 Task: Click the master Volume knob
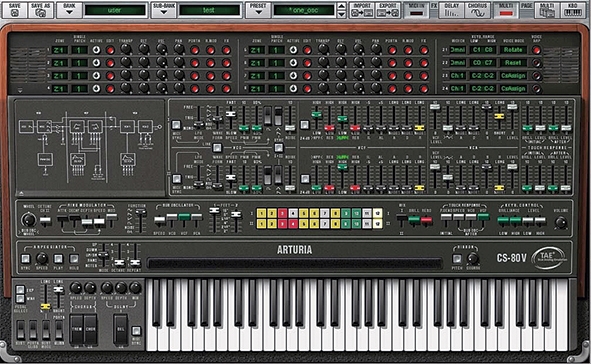[x=561, y=222]
